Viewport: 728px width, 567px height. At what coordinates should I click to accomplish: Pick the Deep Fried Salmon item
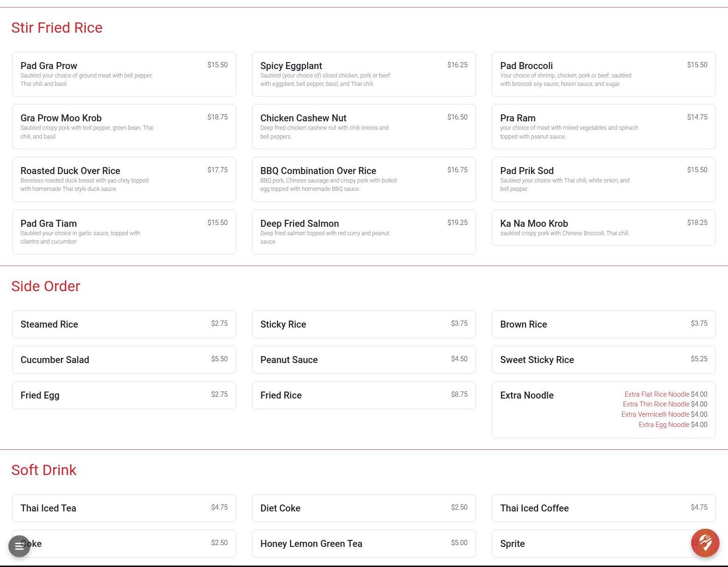(x=364, y=232)
